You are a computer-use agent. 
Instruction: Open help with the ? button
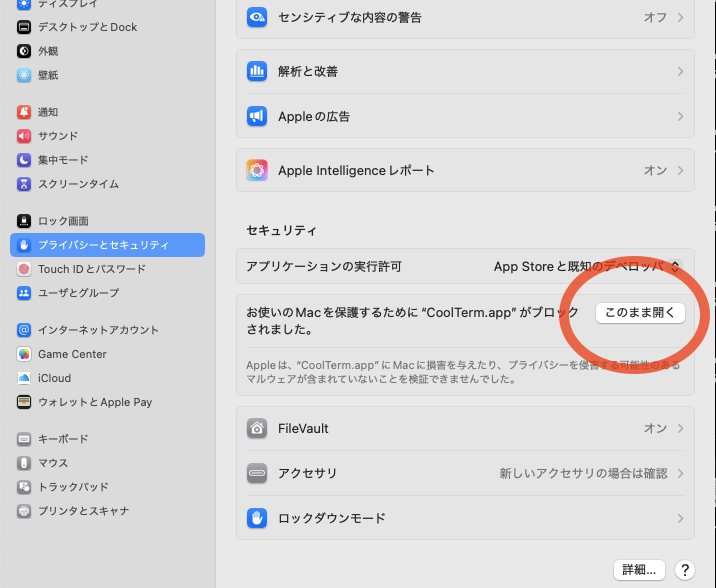[685, 569]
